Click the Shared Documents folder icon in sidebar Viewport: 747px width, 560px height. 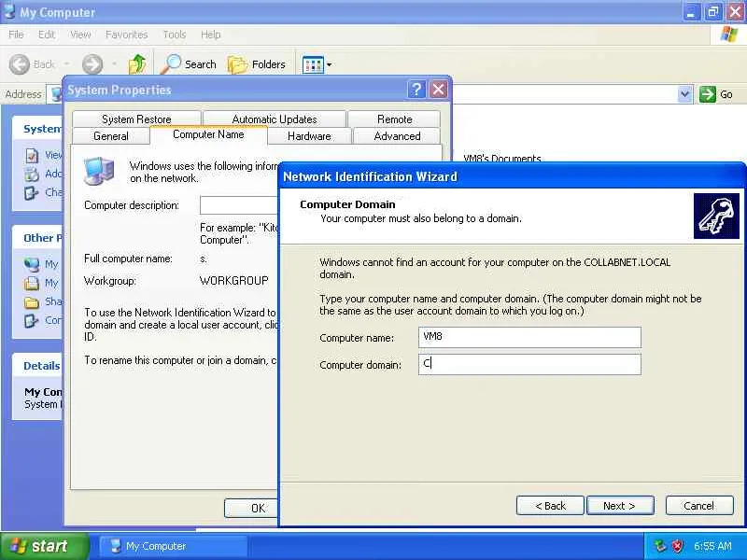coord(32,301)
